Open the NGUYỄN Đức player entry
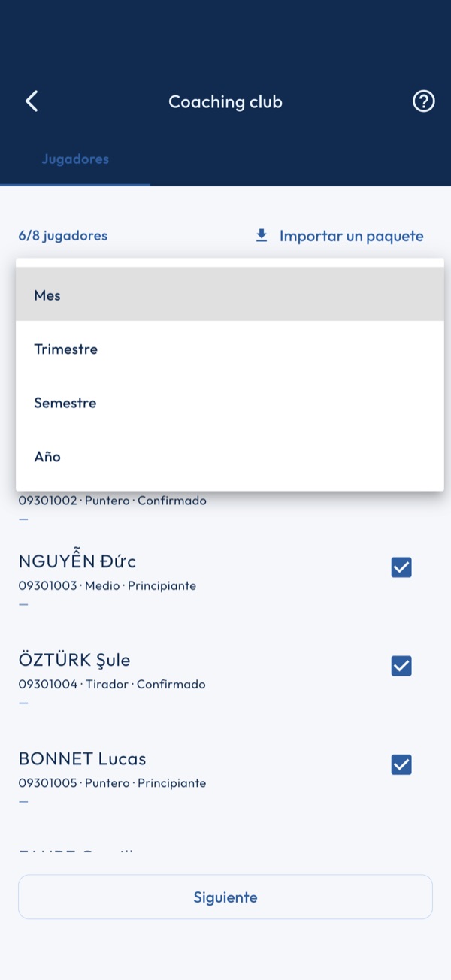The width and height of the screenshot is (451, 980). coord(225,580)
